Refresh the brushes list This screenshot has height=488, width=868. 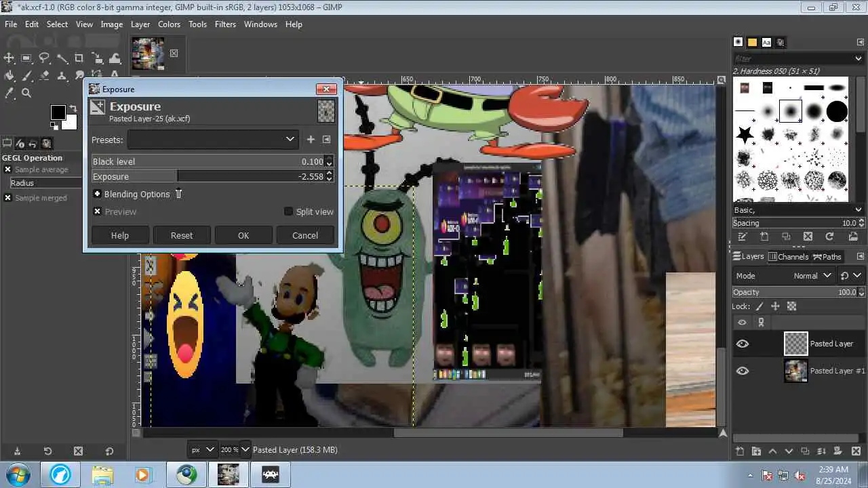pyautogui.click(x=829, y=237)
